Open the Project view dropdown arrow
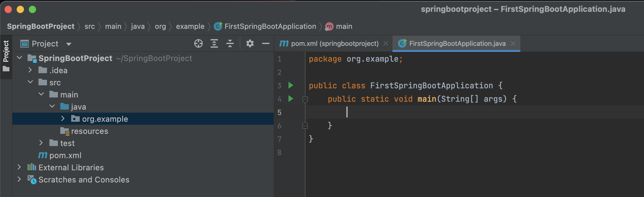Screen dimensions: 644x197 (69, 44)
